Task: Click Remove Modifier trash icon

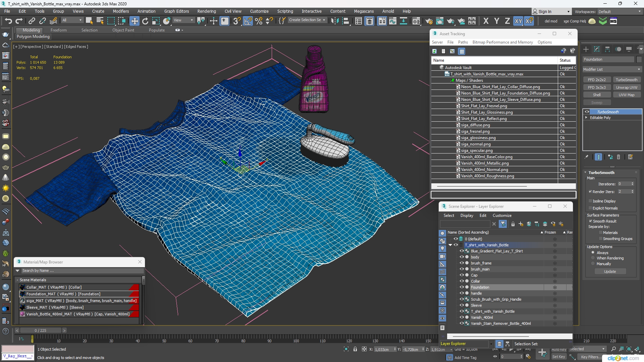Action: pos(619,157)
